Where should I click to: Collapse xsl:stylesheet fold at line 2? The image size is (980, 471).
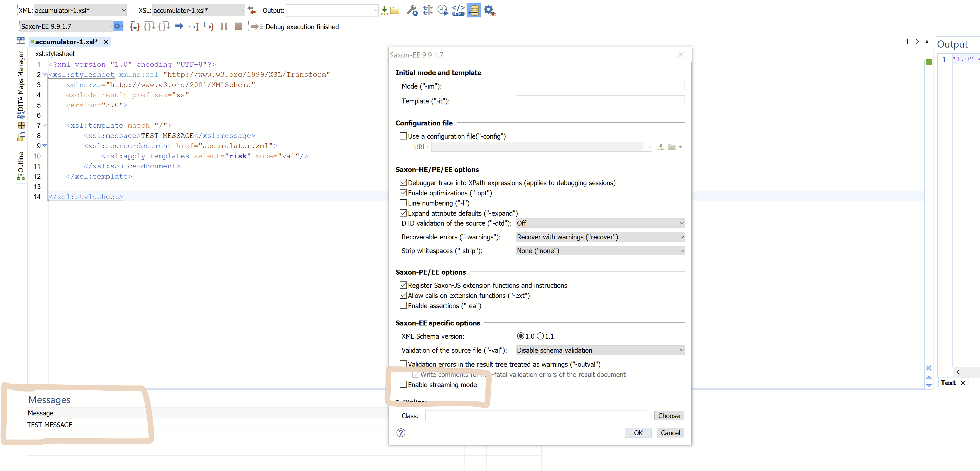45,75
